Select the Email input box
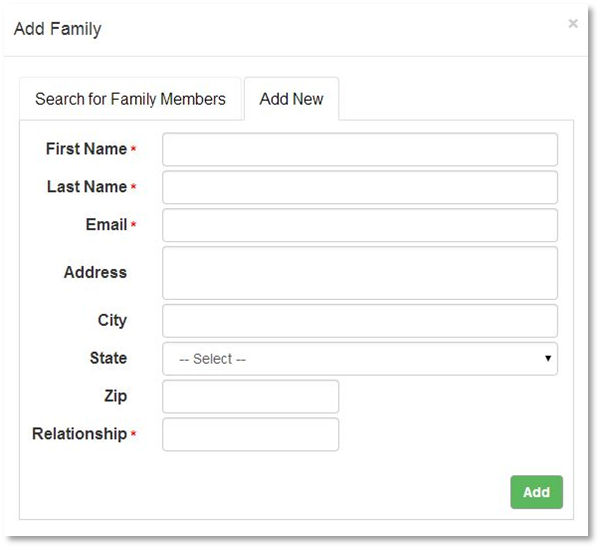Viewport: 600px width, 548px height. point(359,225)
